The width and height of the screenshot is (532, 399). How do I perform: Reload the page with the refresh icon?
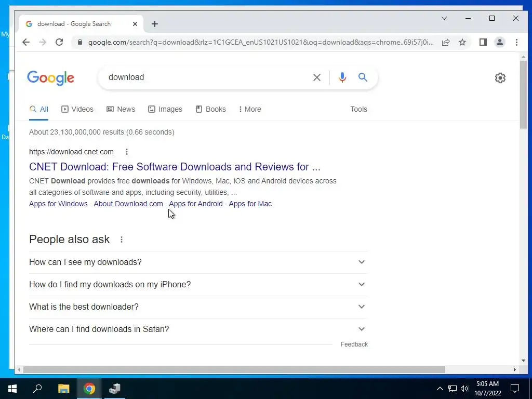(59, 42)
